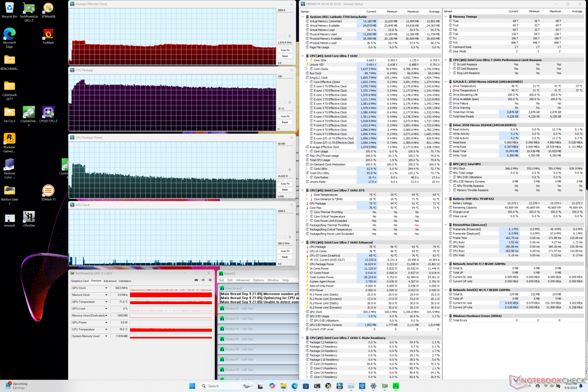
Task: Open the GPU Load sensor dropdown
Action: [106, 308]
